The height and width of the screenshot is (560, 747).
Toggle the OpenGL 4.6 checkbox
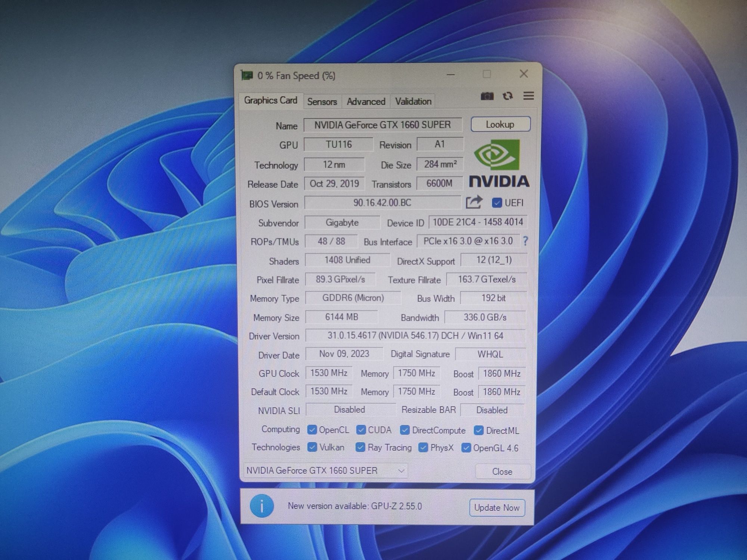point(466,448)
